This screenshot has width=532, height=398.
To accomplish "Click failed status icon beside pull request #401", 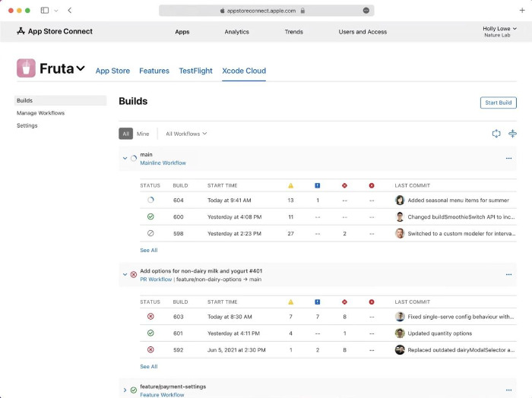I will (134, 275).
